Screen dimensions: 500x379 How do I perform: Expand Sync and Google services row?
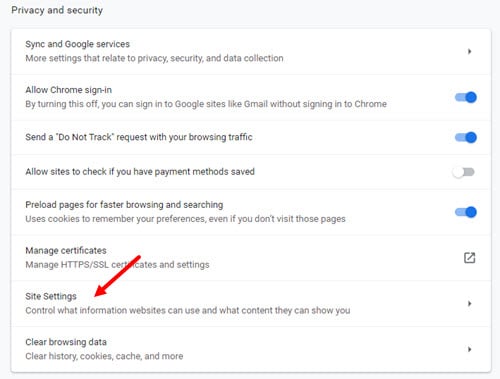tap(251, 51)
